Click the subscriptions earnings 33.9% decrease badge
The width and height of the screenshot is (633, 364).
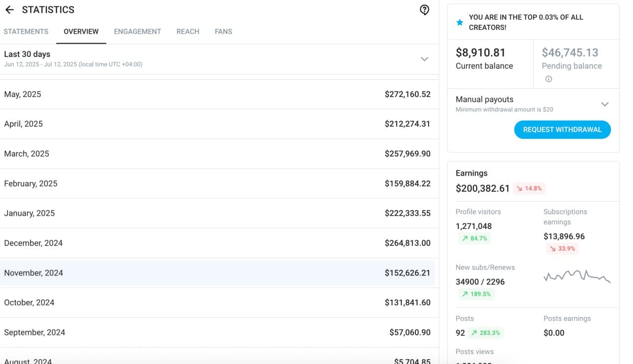(x=562, y=249)
